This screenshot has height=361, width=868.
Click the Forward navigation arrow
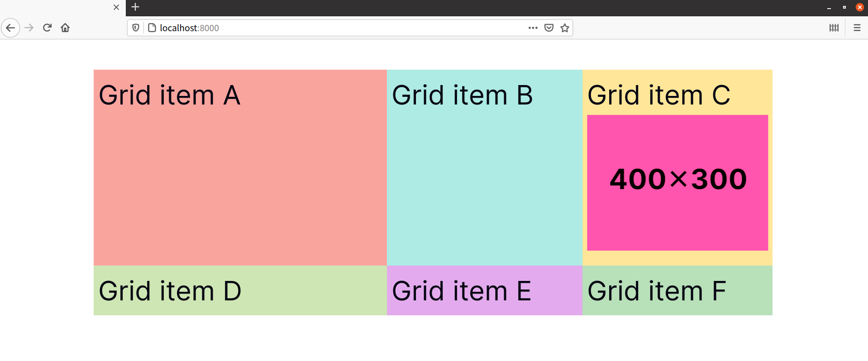(29, 28)
